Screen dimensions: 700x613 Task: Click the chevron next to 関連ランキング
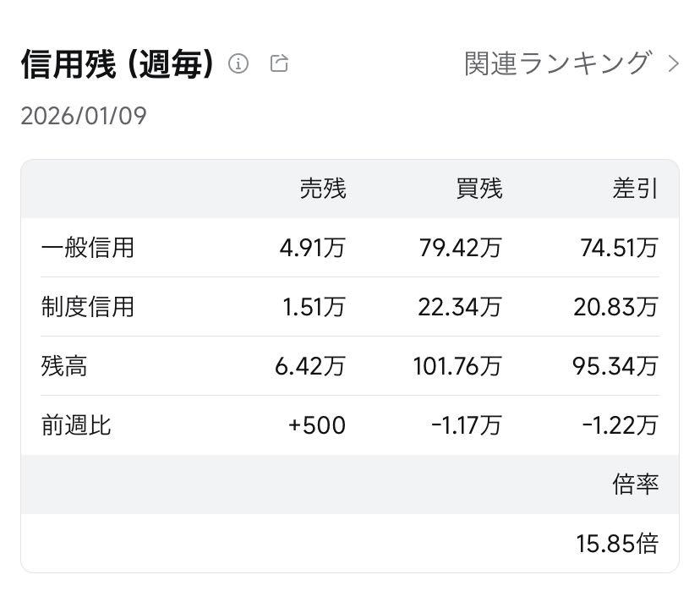(672, 63)
